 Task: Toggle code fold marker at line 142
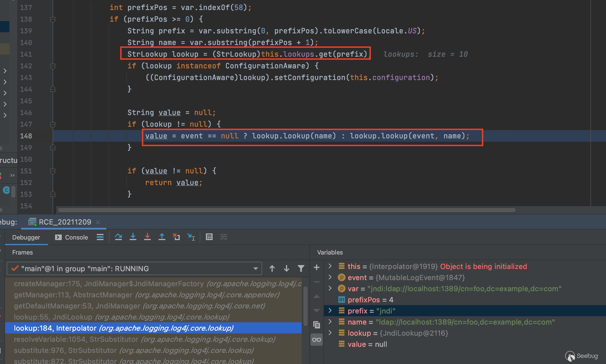[x=53, y=66]
